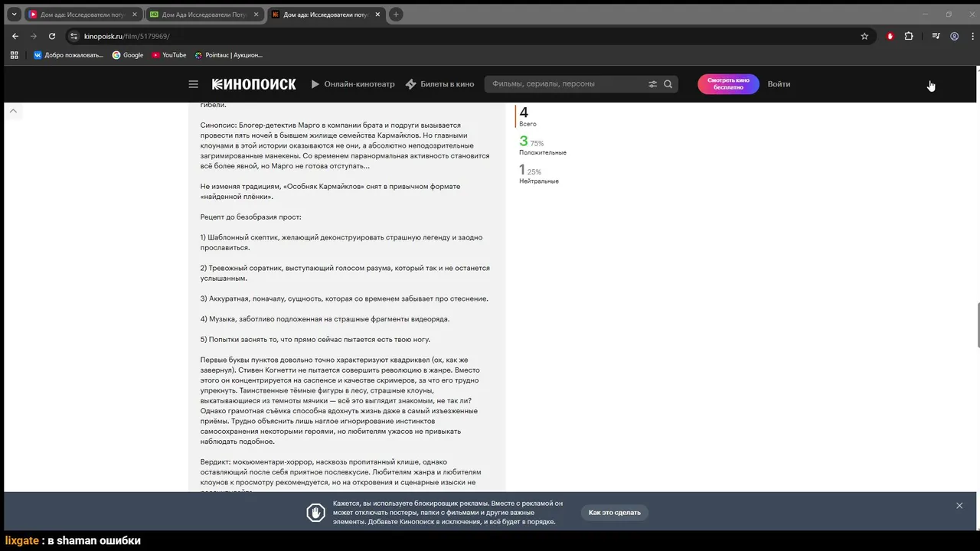Open the VK Добро пожаловать bookmark
The width and height of the screenshot is (980, 551).
coord(68,55)
